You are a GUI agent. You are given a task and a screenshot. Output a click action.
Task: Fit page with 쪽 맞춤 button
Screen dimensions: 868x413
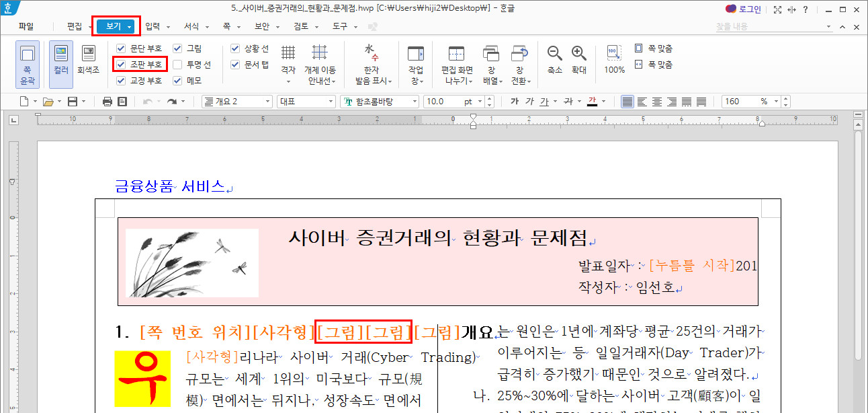click(653, 48)
